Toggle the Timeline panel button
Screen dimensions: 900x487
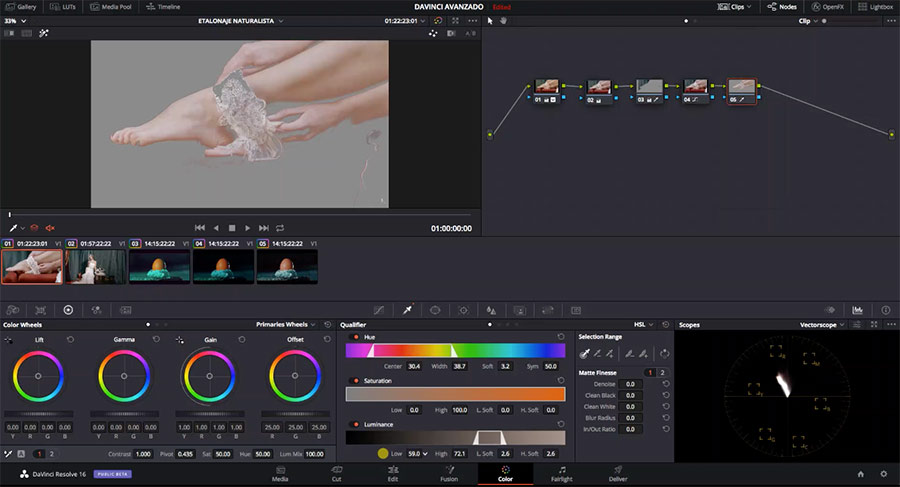point(163,7)
